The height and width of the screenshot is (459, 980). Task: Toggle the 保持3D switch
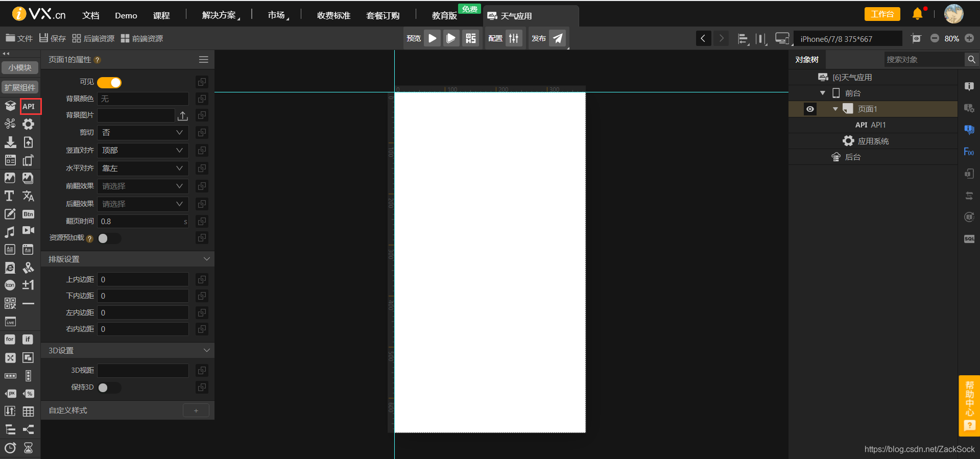pyautogui.click(x=109, y=388)
